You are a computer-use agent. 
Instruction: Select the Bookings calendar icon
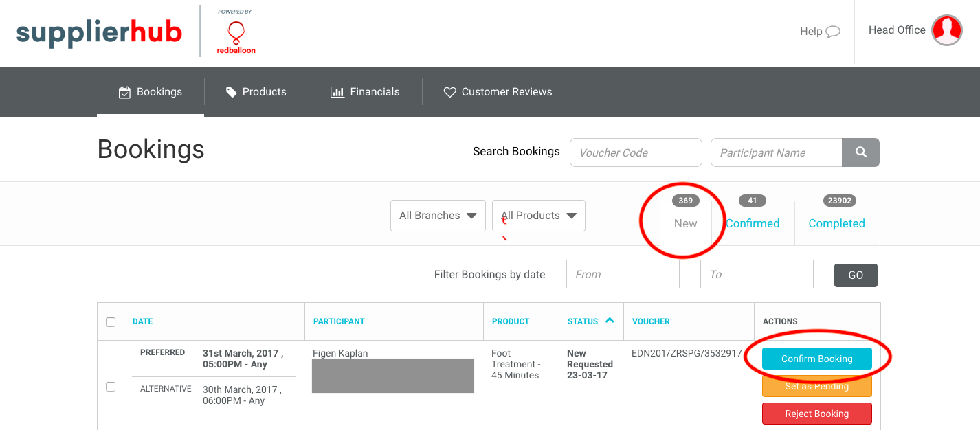125,91
